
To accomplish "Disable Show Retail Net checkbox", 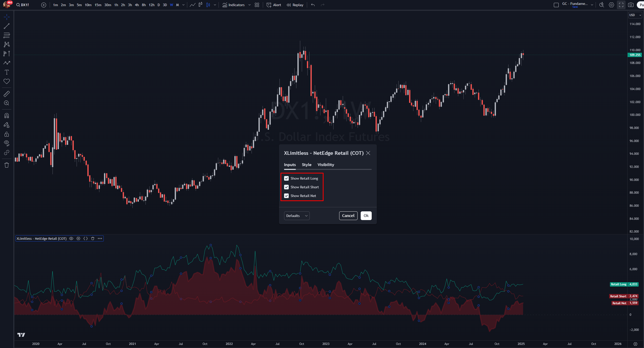I will pyautogui.click(x=286, y=196).
